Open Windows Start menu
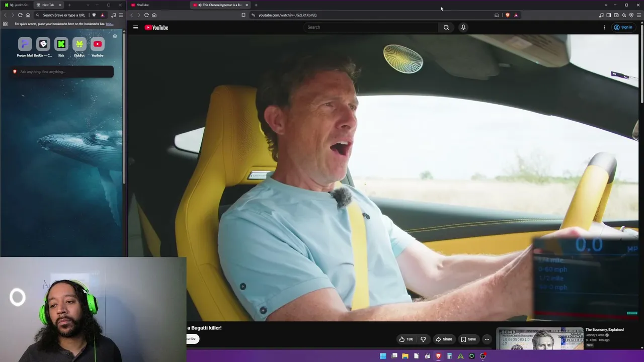The image size is (644, 362). pos(383,356)
